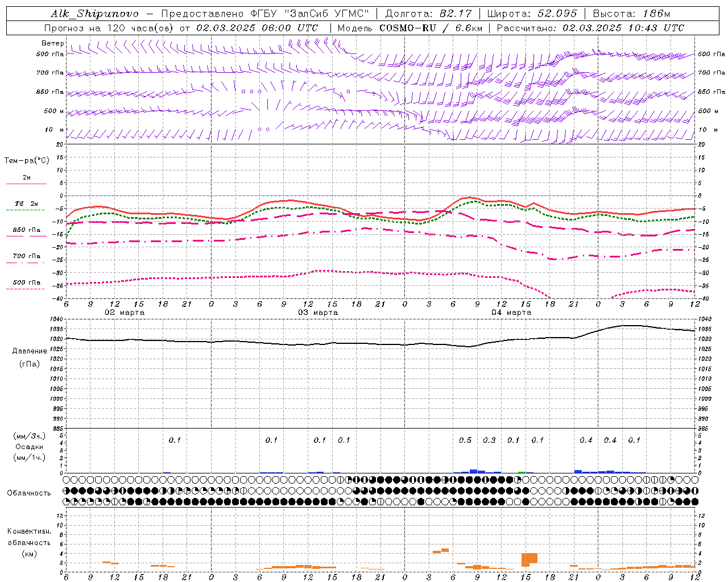Click the '700 гПа' temperature legend entry
The image size is (728, 582).
(x=27, y=256)
